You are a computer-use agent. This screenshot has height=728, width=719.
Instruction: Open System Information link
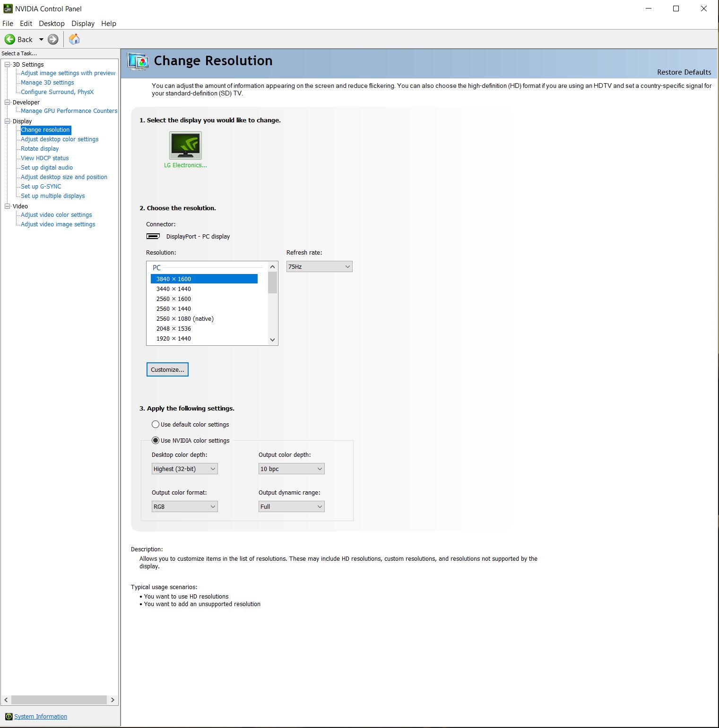[x=41, y=717]
